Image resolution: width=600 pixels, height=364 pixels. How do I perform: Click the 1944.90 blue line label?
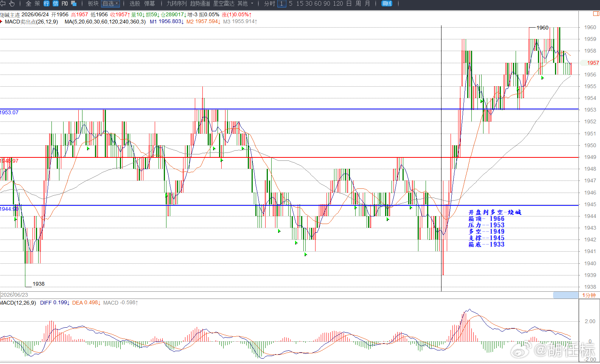coord(9,209)
